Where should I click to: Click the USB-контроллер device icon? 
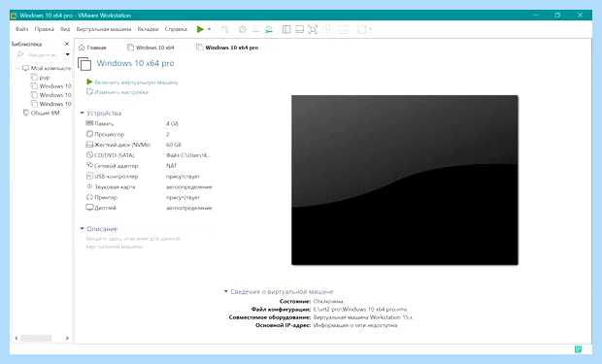pyautogui.click(x=89, y=176)
